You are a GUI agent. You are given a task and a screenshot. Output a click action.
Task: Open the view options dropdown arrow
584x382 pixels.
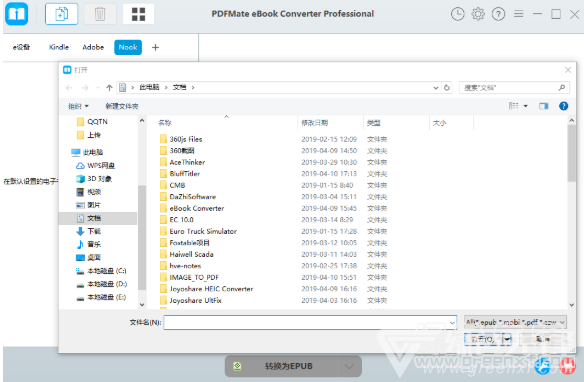[x=526, y=106]
